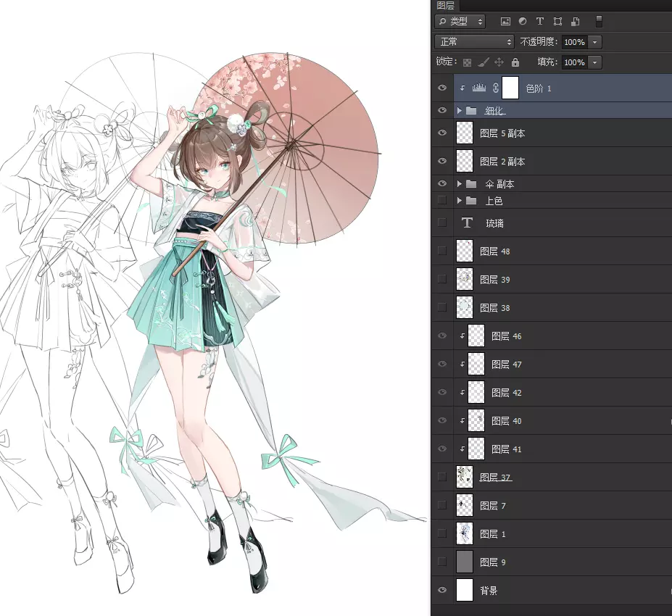Show layer 图层 7
The image size is (672, 616).
(442, 505)
